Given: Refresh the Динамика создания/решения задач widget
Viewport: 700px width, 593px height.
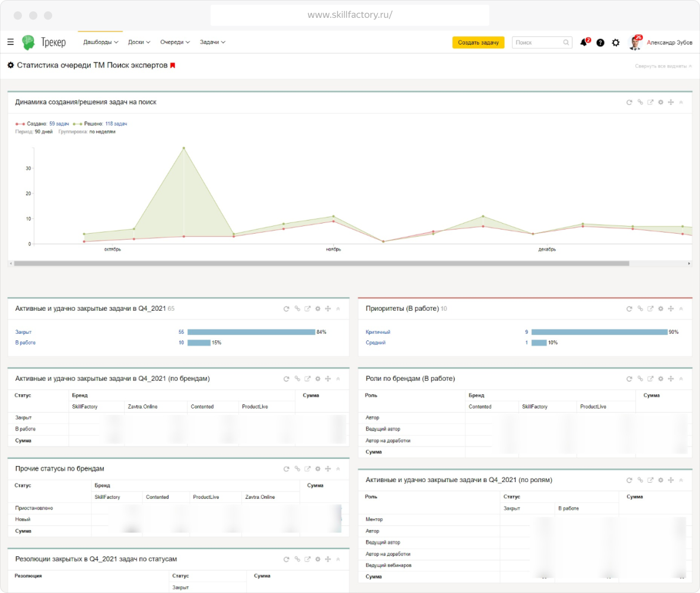Looking at the screenshot, I should pos(629,103).
